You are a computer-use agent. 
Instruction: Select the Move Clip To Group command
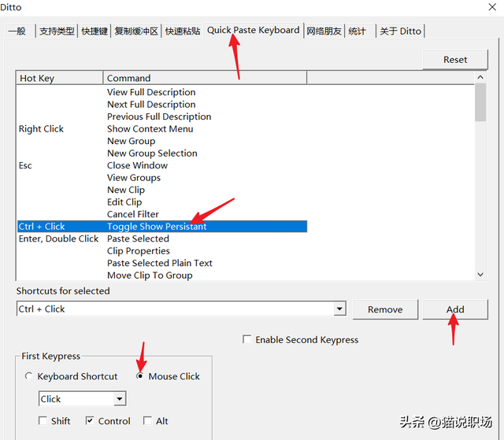(x=150, y=275)
